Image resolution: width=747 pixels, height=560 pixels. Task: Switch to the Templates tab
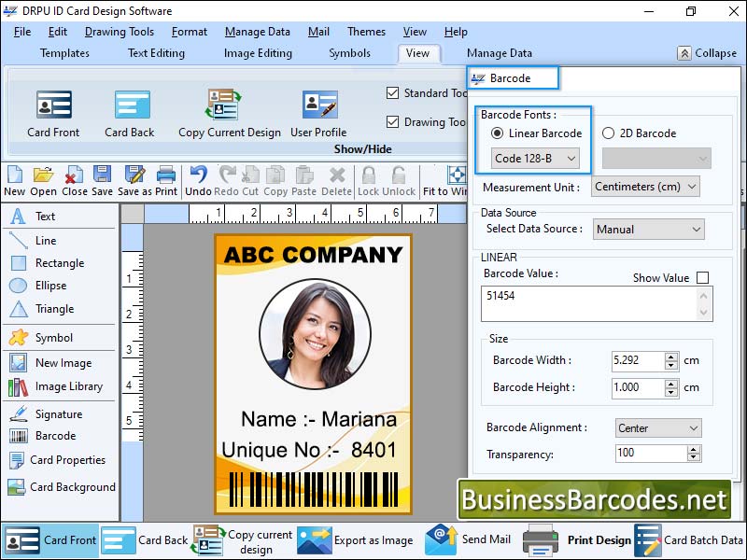point(64,53)
